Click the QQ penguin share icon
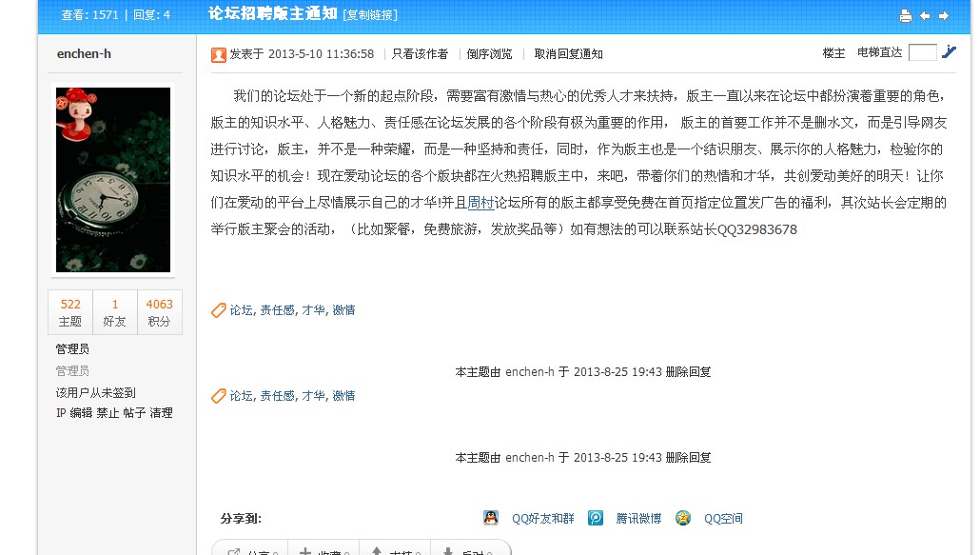980x555 pixels. pyautogui.click(x=491, y=518)
